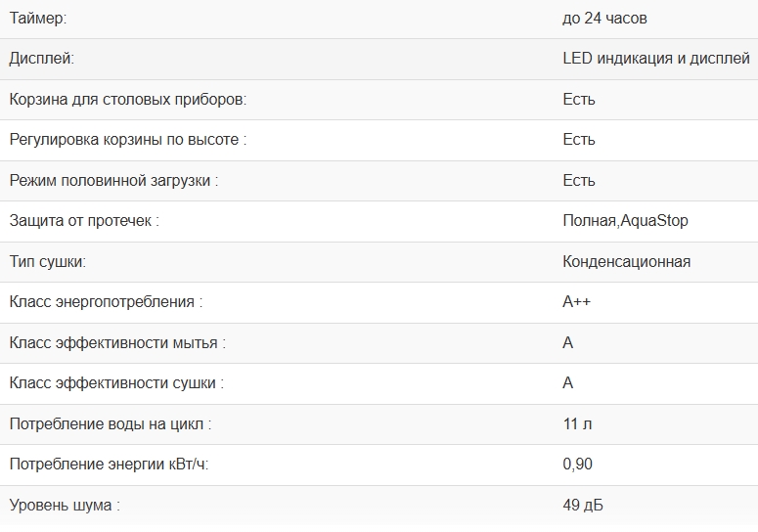Click 'Защита от протечек' label

(83, 221)
